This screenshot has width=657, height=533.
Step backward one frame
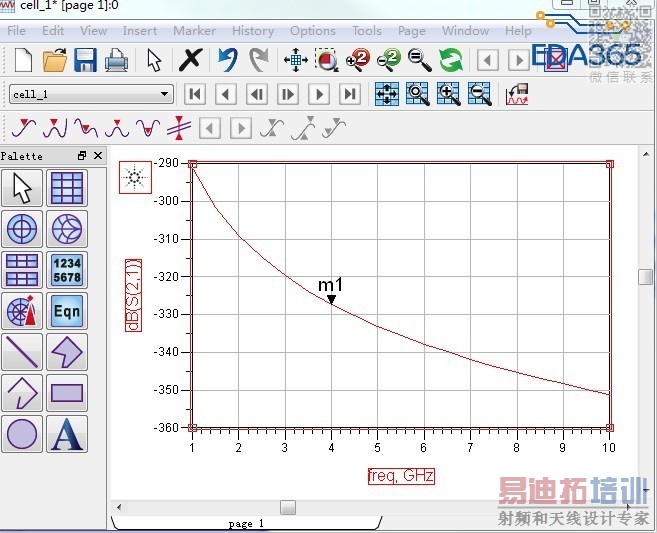point(257,94)
